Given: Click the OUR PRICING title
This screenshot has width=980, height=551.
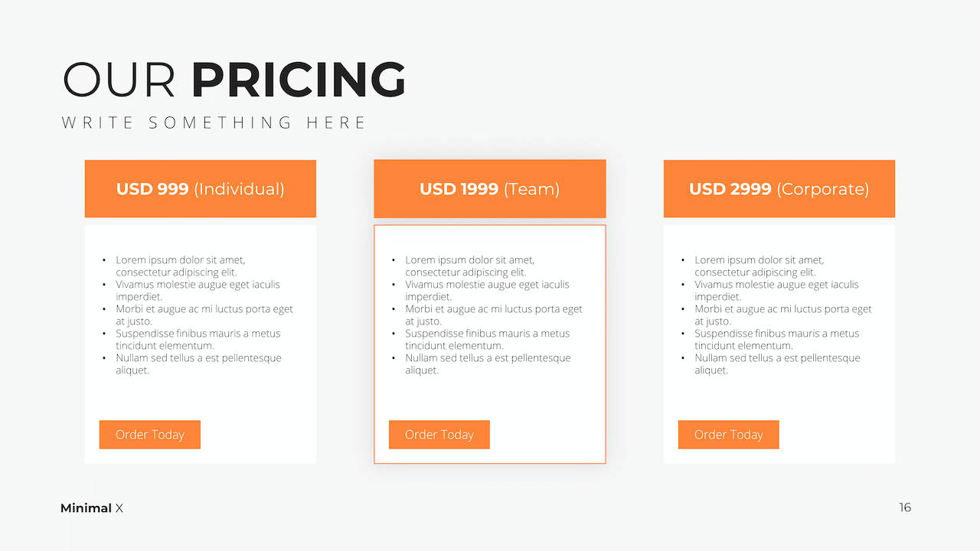Looking at the screenshot, I should [x=234, y=80].
